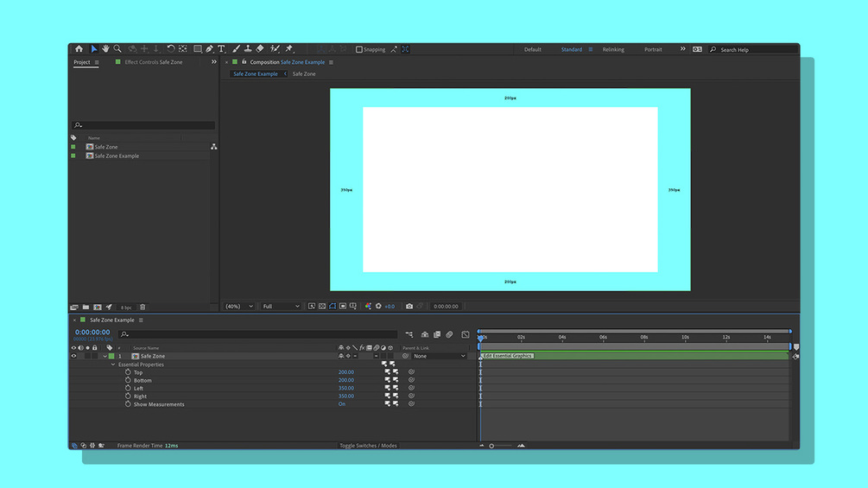
Task: Open the composition mini-flowchart icon in timeline
Action: (x=409, y=334)
